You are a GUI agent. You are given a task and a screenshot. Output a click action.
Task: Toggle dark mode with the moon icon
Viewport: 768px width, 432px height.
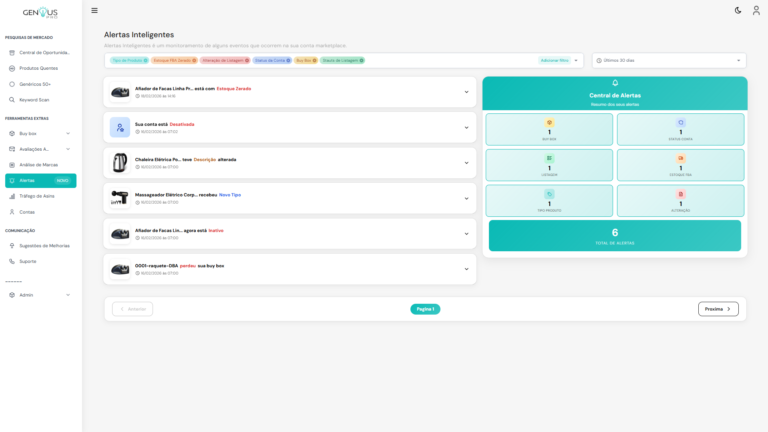738,10
